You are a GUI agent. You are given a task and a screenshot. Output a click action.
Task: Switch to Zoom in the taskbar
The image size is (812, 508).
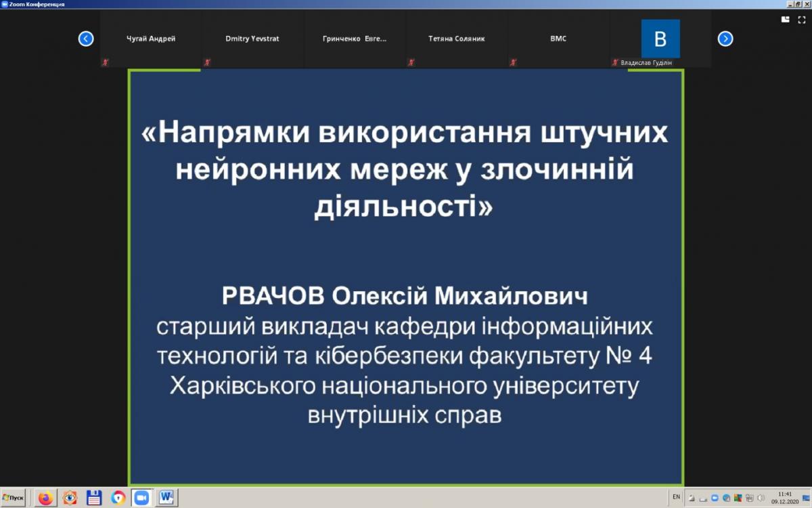tap(141, 498)
